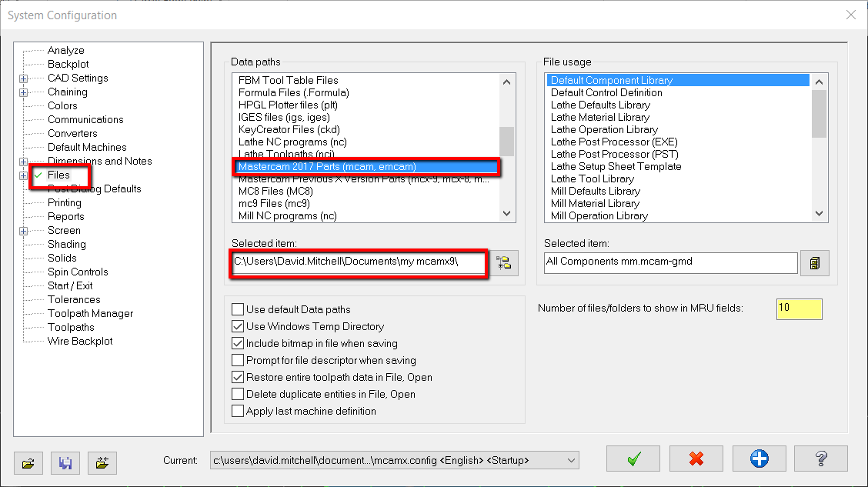Click the merge configuration file icon
The height and width of the screenshot is (487, 868).
[102, 462]
